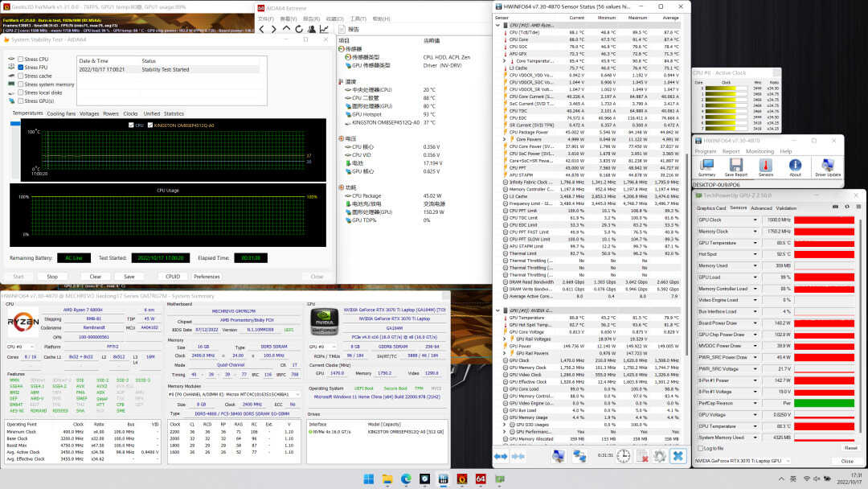Open the Board Power Draw dropdown in GPU-Z

pyautogui.click(x=755, y=323)
